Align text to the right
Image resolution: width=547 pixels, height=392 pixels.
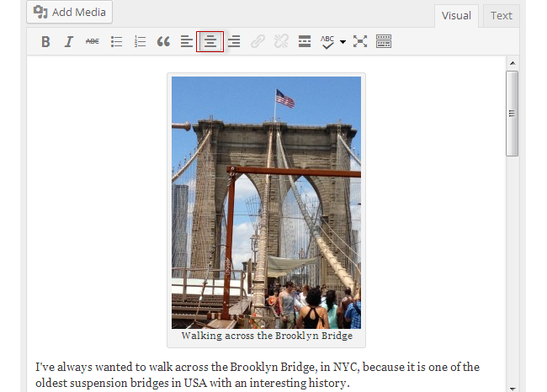coord(234,41)
